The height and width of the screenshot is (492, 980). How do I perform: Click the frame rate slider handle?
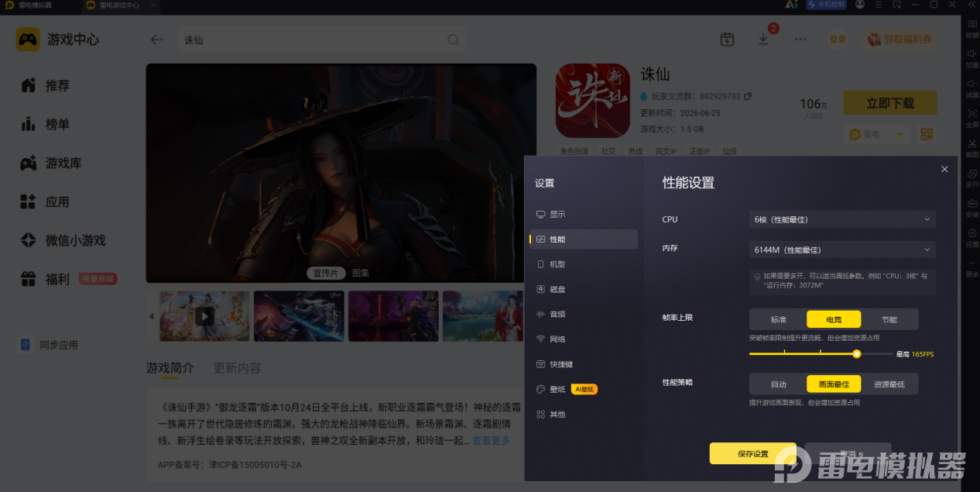[x=856, y=354]
